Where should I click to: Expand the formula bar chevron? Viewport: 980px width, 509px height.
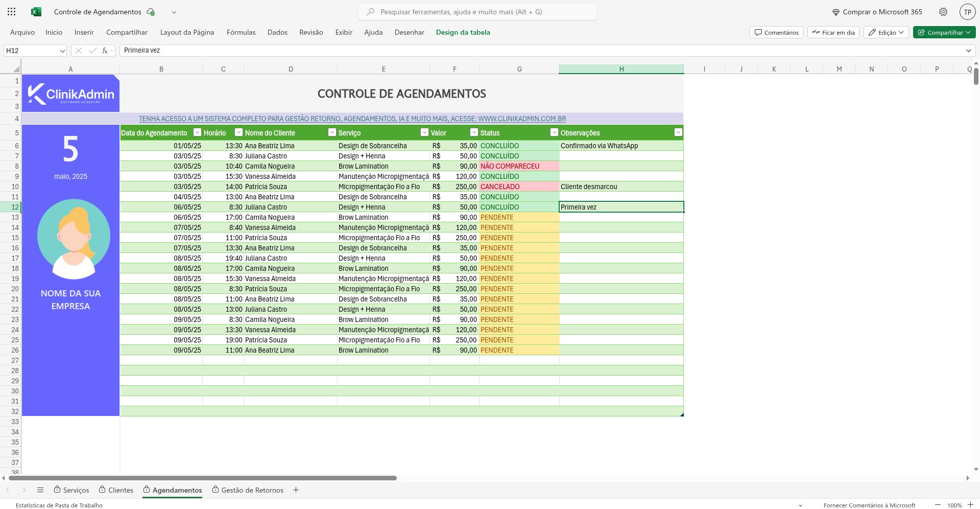(968, 51)
